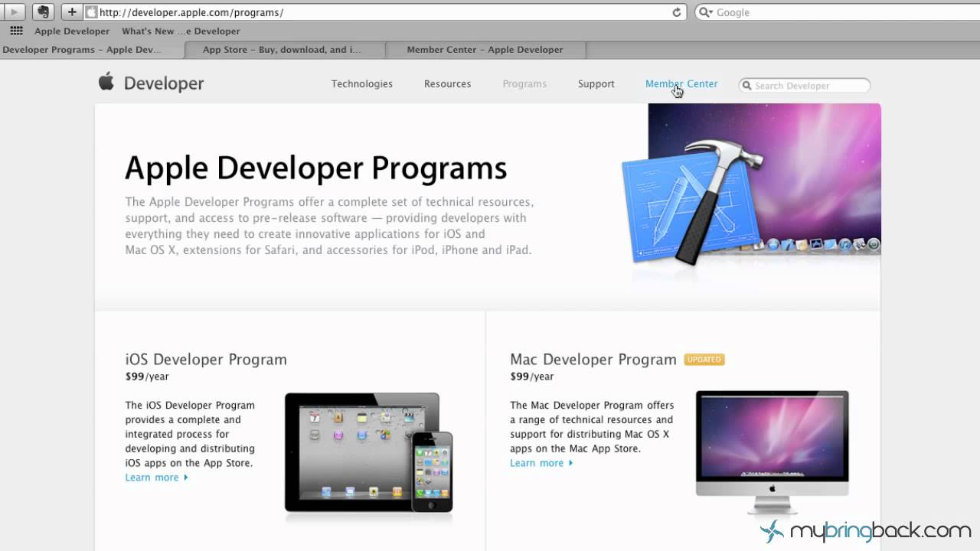Click Developer wordmark in site header
Screen dimensions: 980x551
click(x=164, y=83)
